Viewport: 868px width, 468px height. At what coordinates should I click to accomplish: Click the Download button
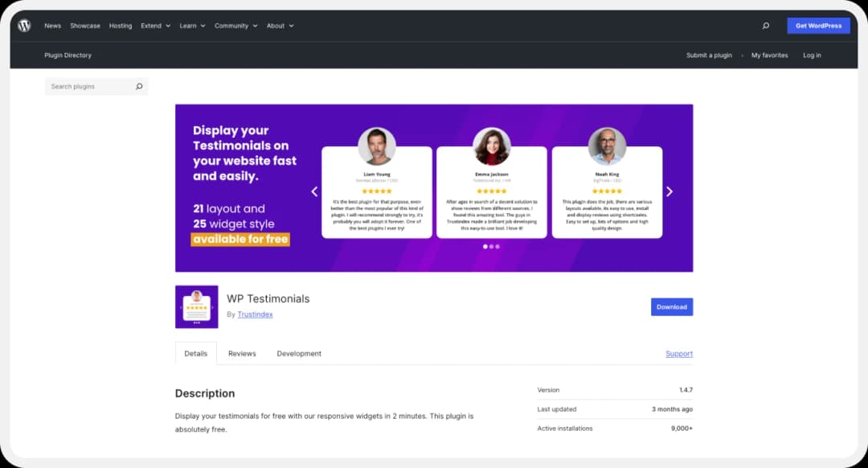tap(671, 306)
